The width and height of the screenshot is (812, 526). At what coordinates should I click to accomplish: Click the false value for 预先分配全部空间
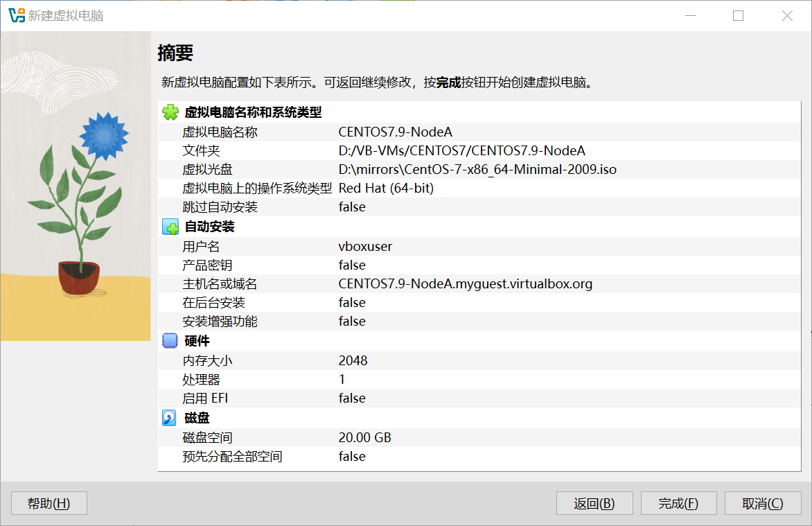352,457
